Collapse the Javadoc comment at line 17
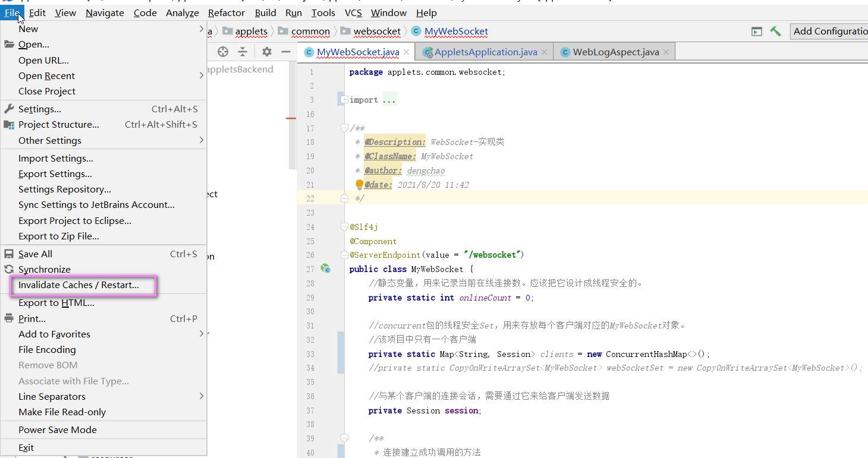Screen dimensions: 868x458 click(344, 128)
